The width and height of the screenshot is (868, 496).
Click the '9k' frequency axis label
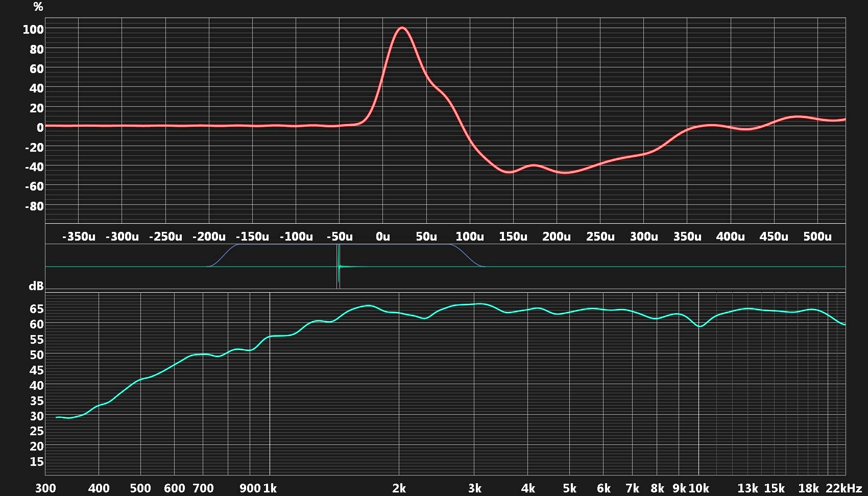tap(680, 488)
